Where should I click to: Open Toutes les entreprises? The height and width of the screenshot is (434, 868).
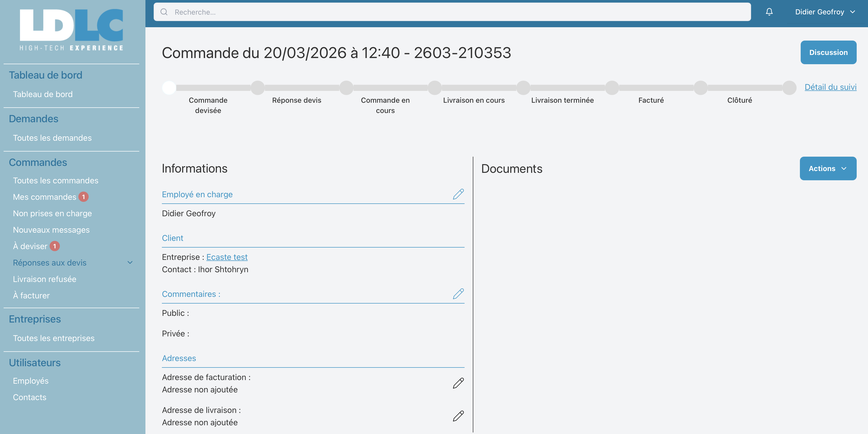tap(54, 338)
